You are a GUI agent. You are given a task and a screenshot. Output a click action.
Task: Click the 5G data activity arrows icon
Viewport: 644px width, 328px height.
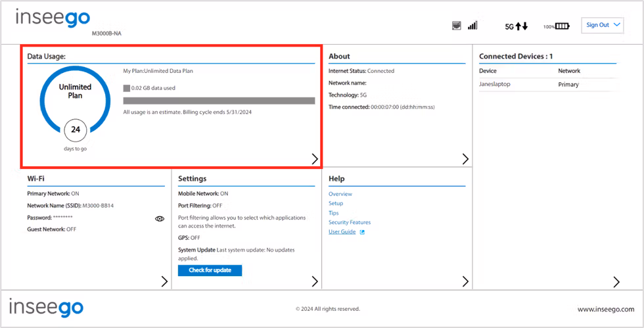(x=517, y=26)
